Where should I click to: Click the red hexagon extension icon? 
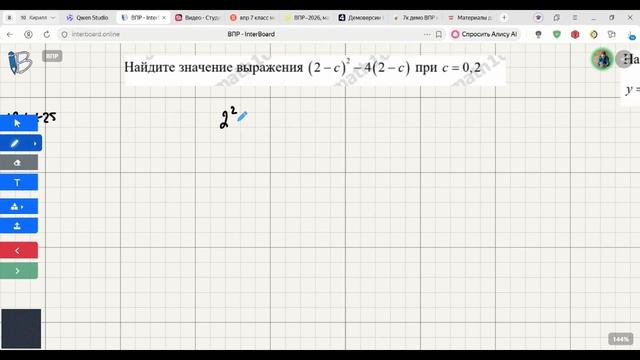[575, 34]
